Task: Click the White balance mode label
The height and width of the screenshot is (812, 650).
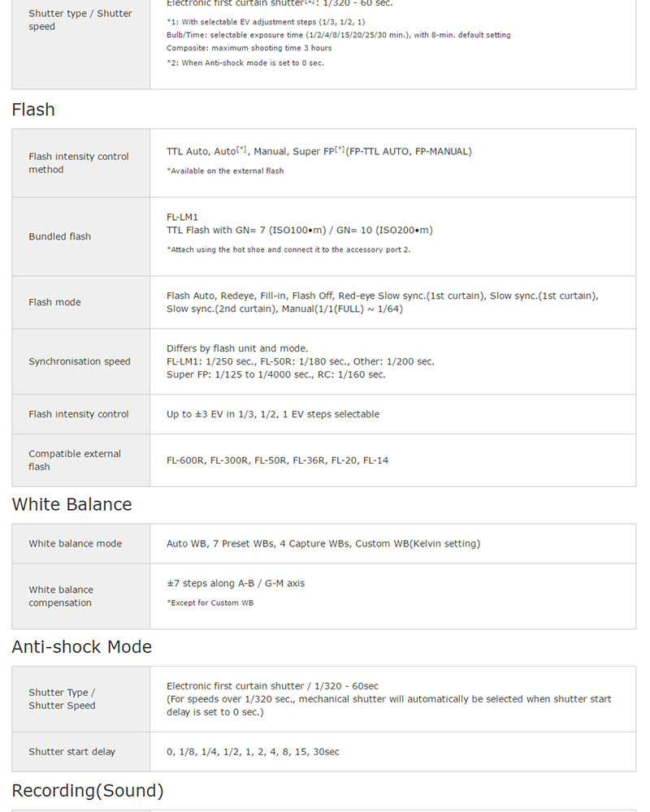Action: (x=75, y=543)
